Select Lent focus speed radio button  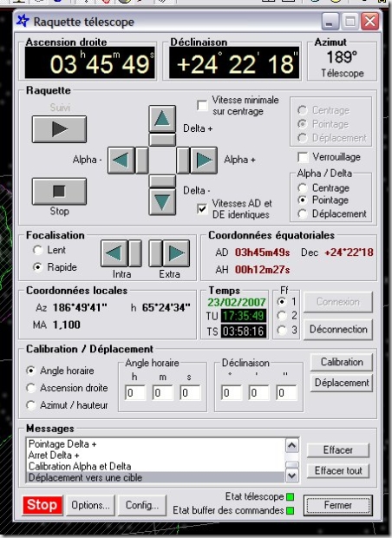[37, 250]
